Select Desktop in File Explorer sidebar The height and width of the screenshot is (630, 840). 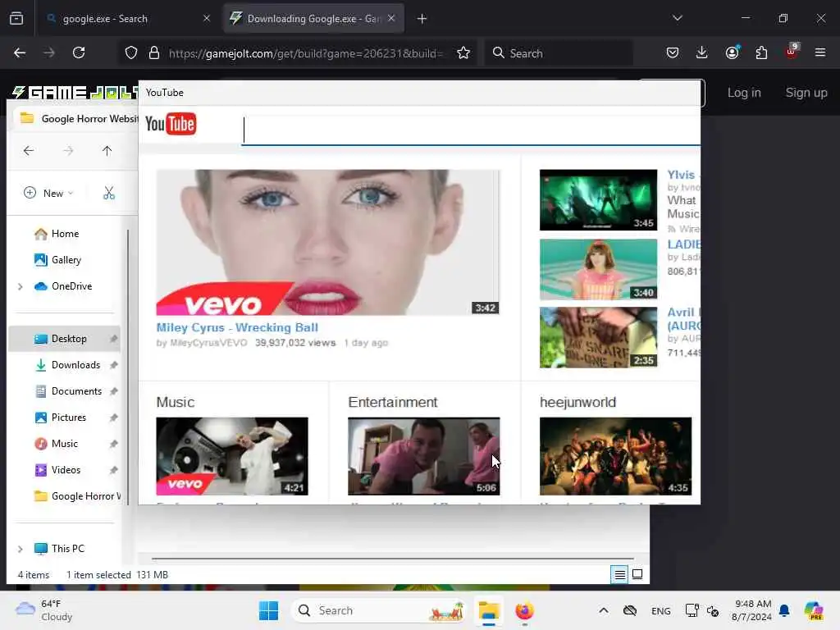coord(64,339)
